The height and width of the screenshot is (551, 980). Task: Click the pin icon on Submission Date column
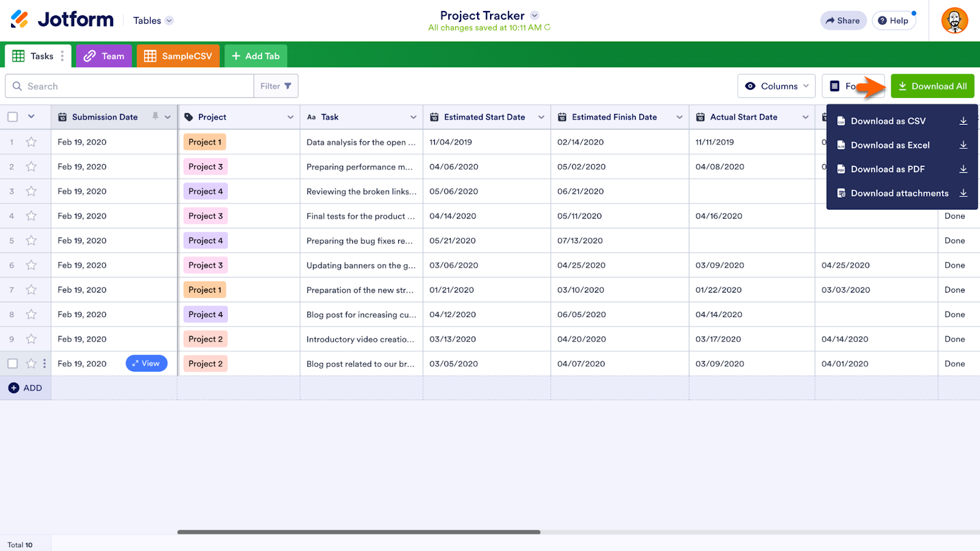coord(156,116)
